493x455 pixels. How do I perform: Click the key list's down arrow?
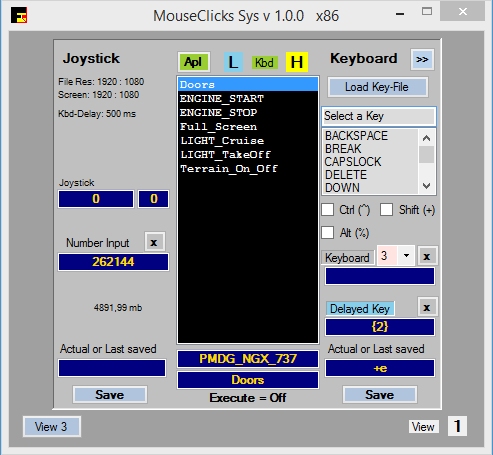[x=426, y=186]
